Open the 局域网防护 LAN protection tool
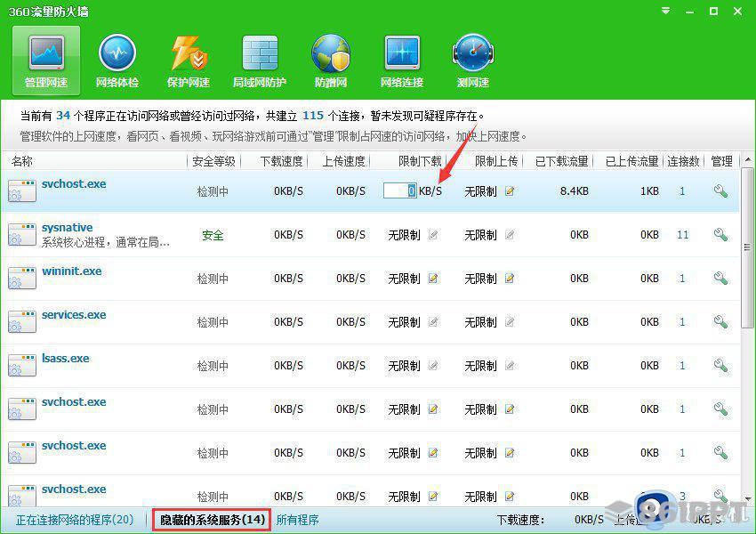 point(260,60)
